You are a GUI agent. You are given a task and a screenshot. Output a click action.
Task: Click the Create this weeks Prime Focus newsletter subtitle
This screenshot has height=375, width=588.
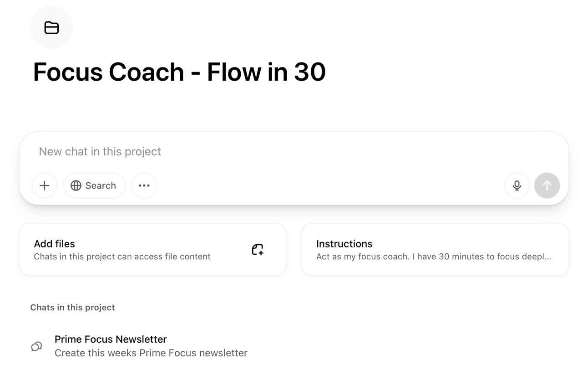pos(151,353)
